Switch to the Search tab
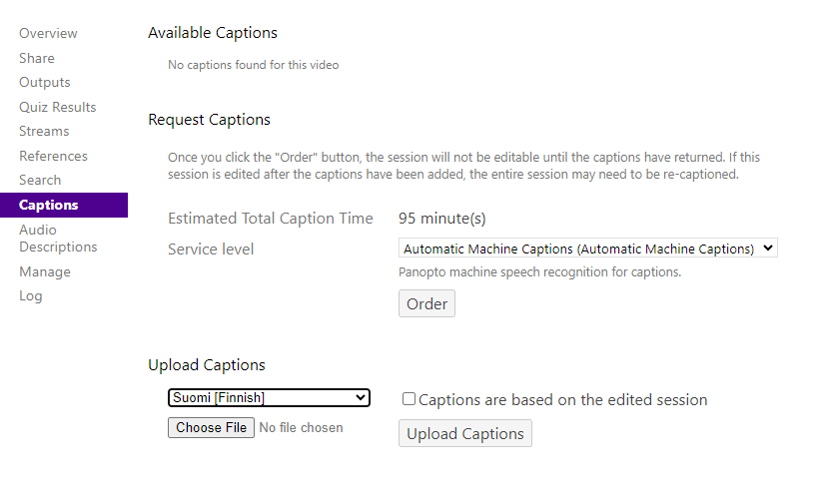 point(40,180)
